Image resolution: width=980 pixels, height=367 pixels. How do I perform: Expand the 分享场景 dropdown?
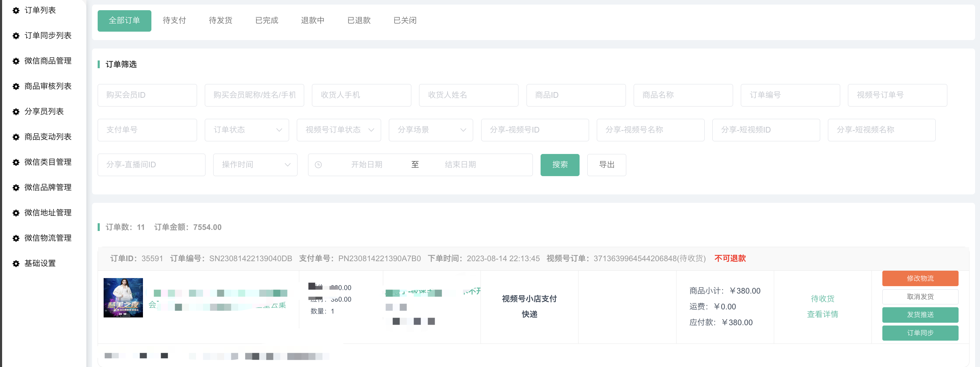(431, 130)
